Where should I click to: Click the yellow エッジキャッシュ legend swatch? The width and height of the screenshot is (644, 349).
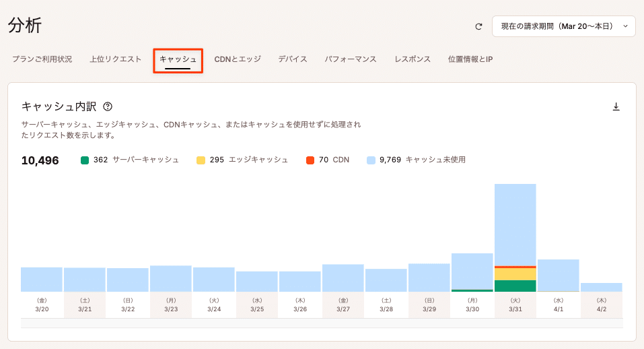(x=201, y=160)
